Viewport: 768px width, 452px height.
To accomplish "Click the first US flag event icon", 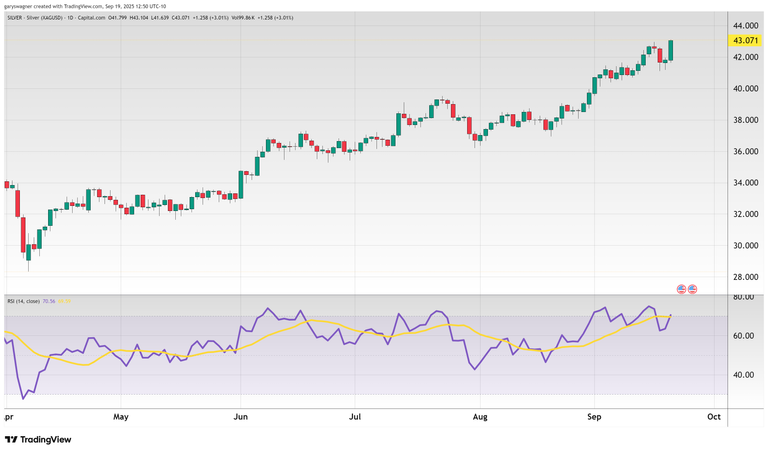I will [682, 289].
